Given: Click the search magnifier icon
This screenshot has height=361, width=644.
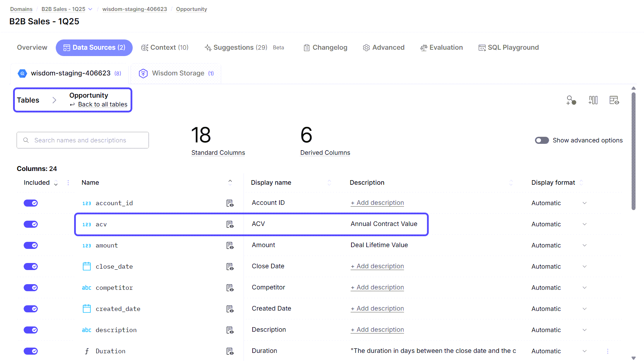Looking at the screenshot, I should pyautogui.click(x=26, y=140).
